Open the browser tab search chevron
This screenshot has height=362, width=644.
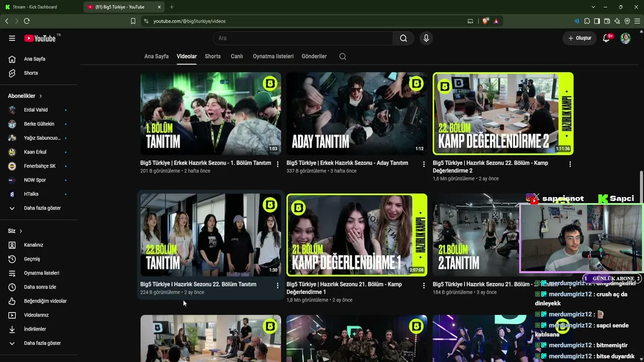point(593,7)
